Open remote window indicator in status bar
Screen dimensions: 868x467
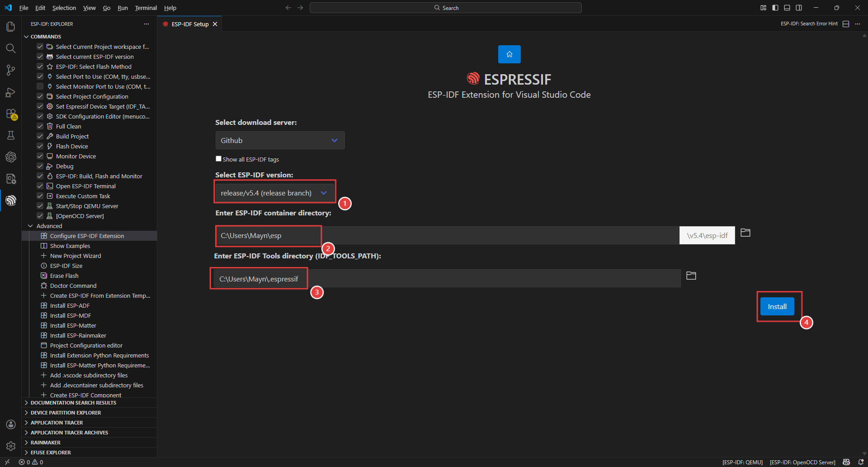pyautogui.click(x=7, y=462)
